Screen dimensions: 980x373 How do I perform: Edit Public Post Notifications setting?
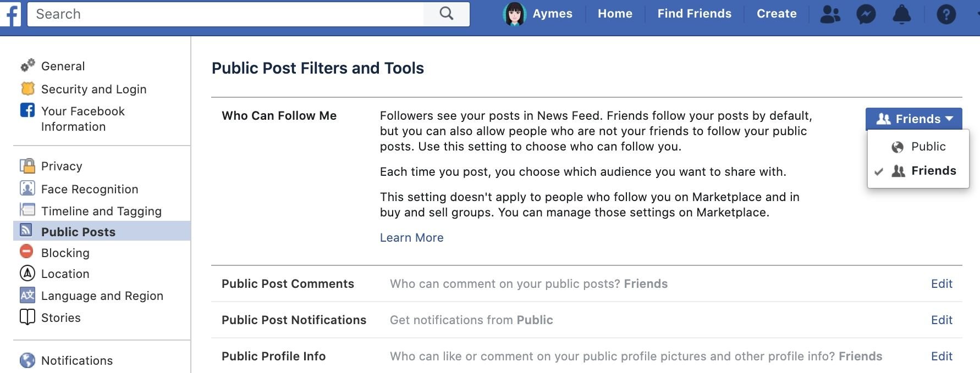(941, 320)
